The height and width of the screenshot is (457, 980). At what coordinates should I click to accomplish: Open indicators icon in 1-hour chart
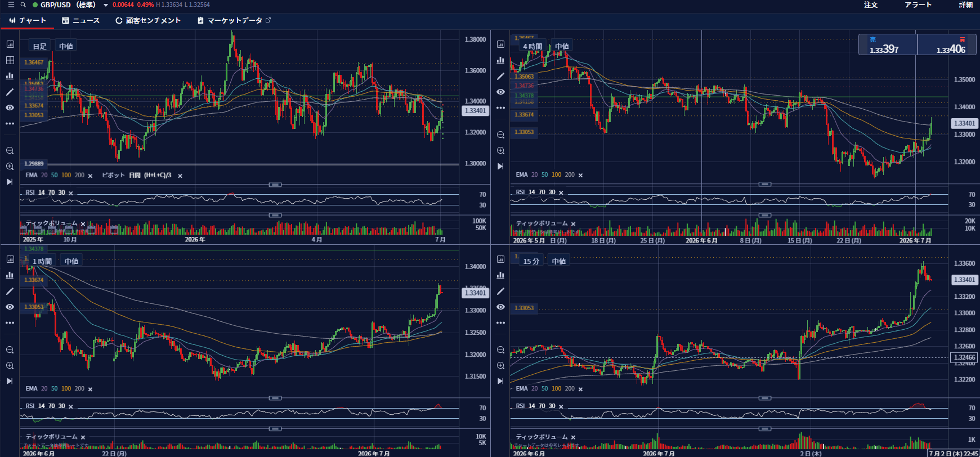click(10, 275)
